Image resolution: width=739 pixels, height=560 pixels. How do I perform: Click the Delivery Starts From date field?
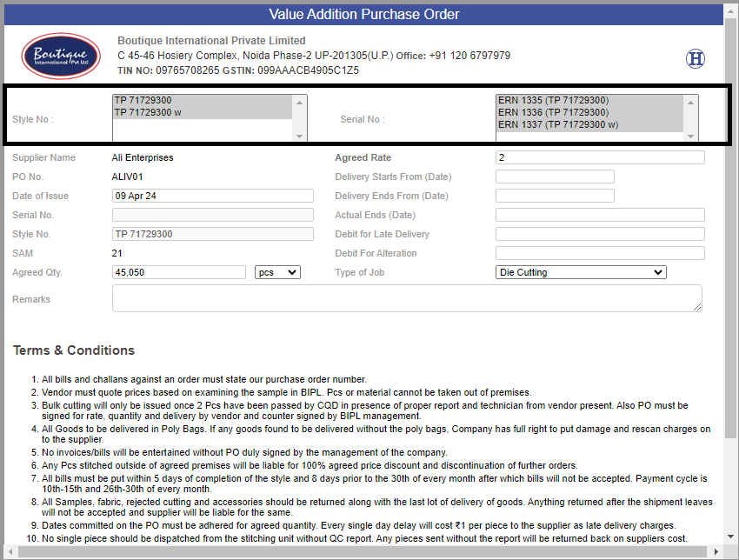click(x=555, y=177)
